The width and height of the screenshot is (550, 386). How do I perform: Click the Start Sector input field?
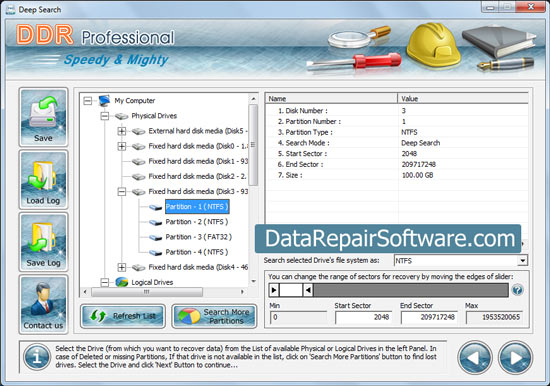click(363, 317)
